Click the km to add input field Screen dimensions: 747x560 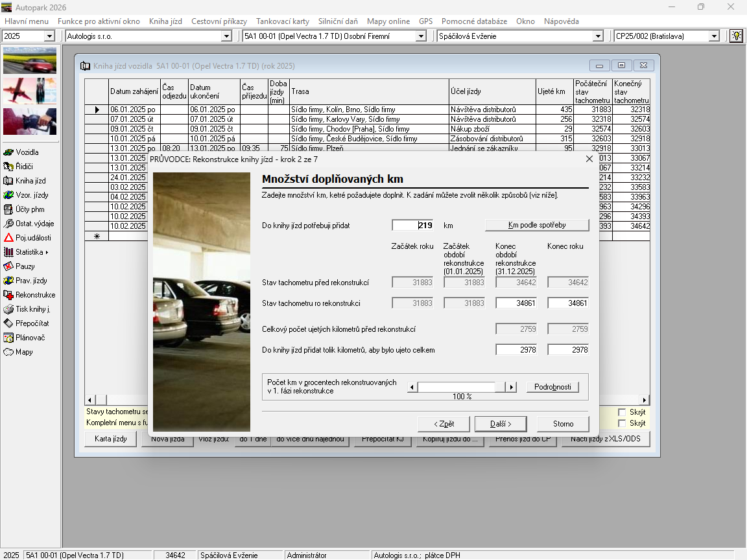pyautogui.click(x=413, y=225)
